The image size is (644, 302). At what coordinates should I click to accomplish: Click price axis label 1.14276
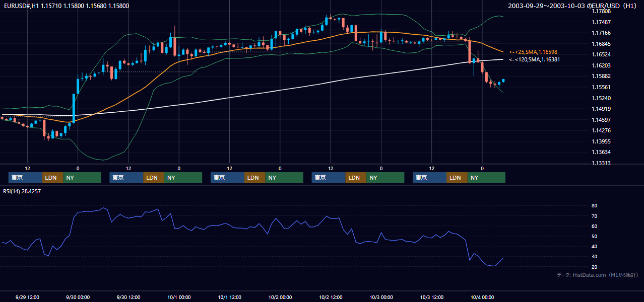601,130
